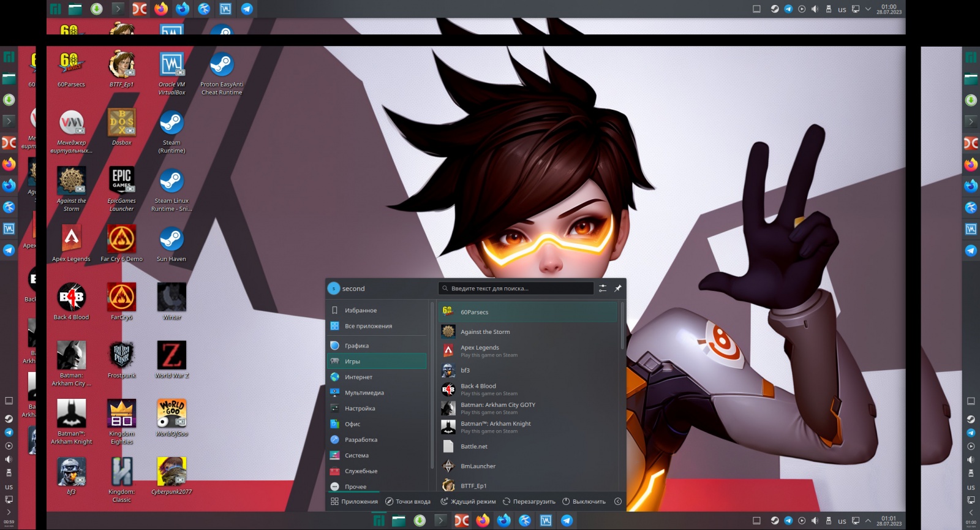Select the Избранное category
Image resolution: width=980 pixels, height=530 pixels.
tap(377, 310)
